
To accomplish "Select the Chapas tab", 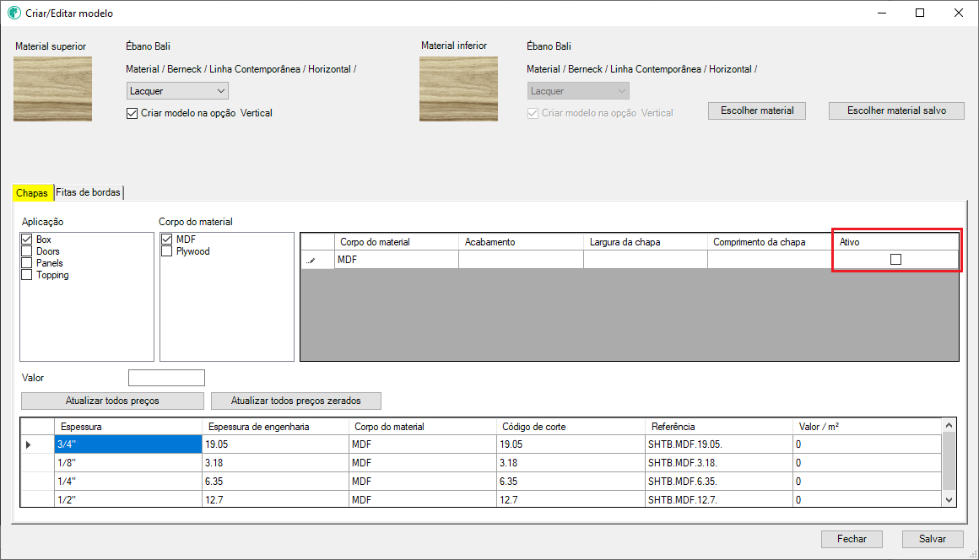I will [32, 193].
